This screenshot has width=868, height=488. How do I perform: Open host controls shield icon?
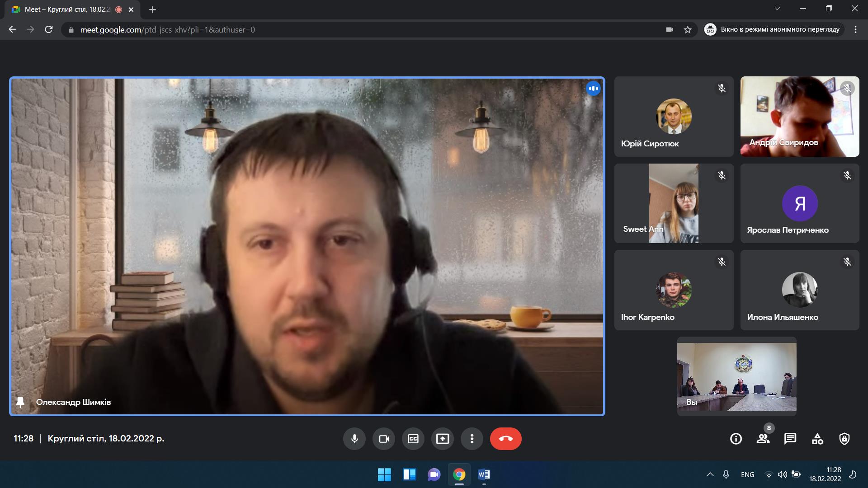(844, 439)
